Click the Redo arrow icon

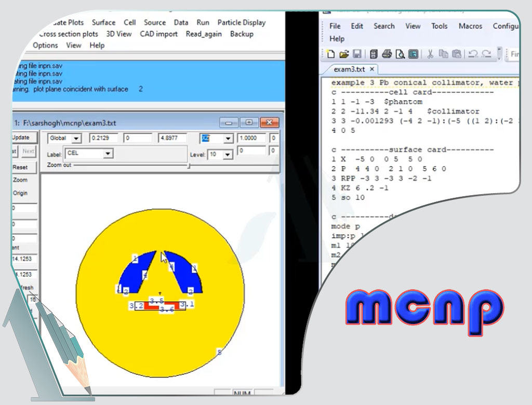coord(486,53)
